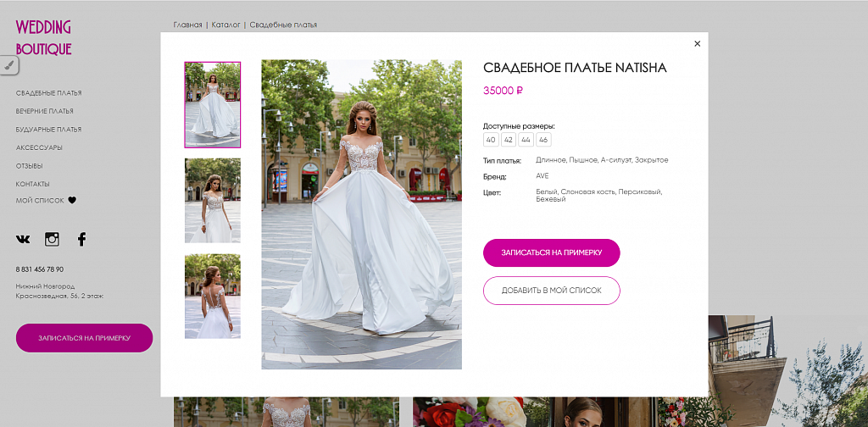Click Добавить в мой список button
The width and height of the screenshot is (868, 427).
tap(551, 291)
